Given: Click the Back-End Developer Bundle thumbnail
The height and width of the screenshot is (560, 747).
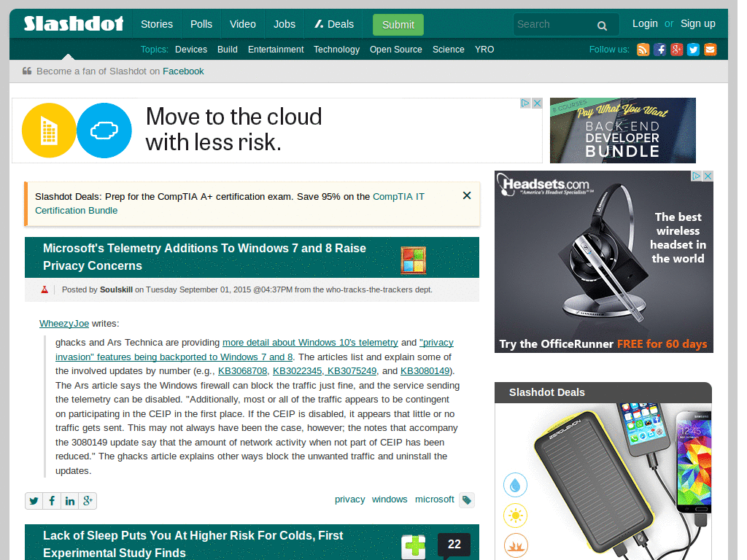Looking at the screenshot, I should point(623,131).
